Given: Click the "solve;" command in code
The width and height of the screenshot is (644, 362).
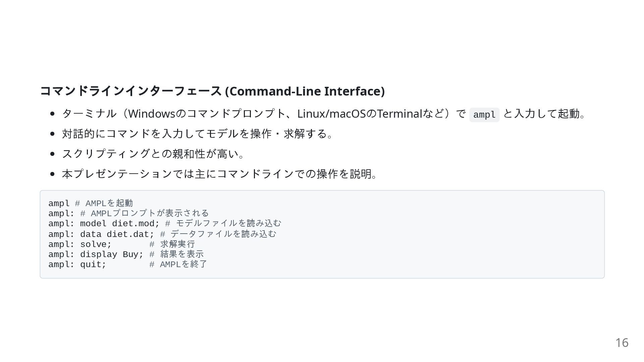Looking at the screenshot, I should click(x=96, y=244).
